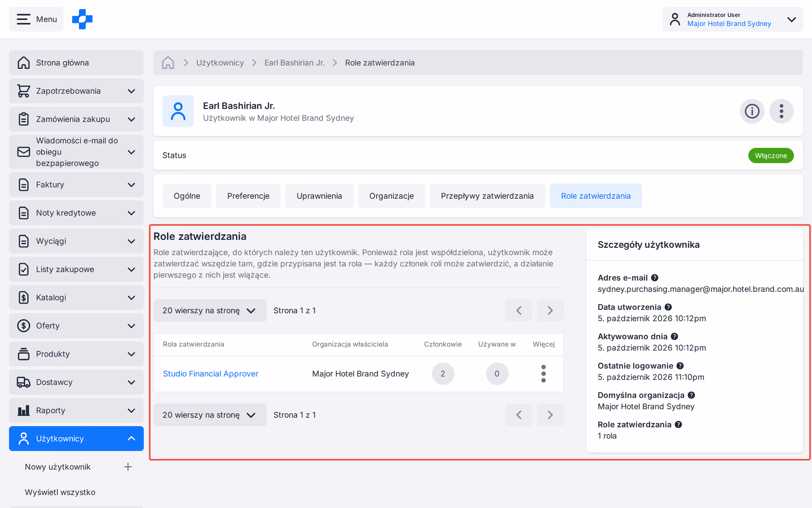Switch to the Ogólne tab
This screenshot has width=812, height=508.
[x=187, y=196]
